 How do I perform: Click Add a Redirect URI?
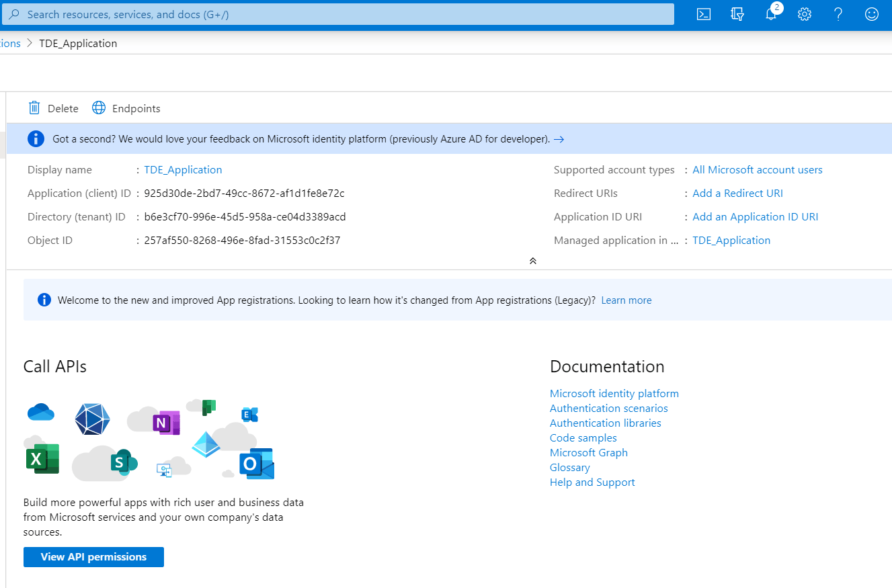[737, 194]
